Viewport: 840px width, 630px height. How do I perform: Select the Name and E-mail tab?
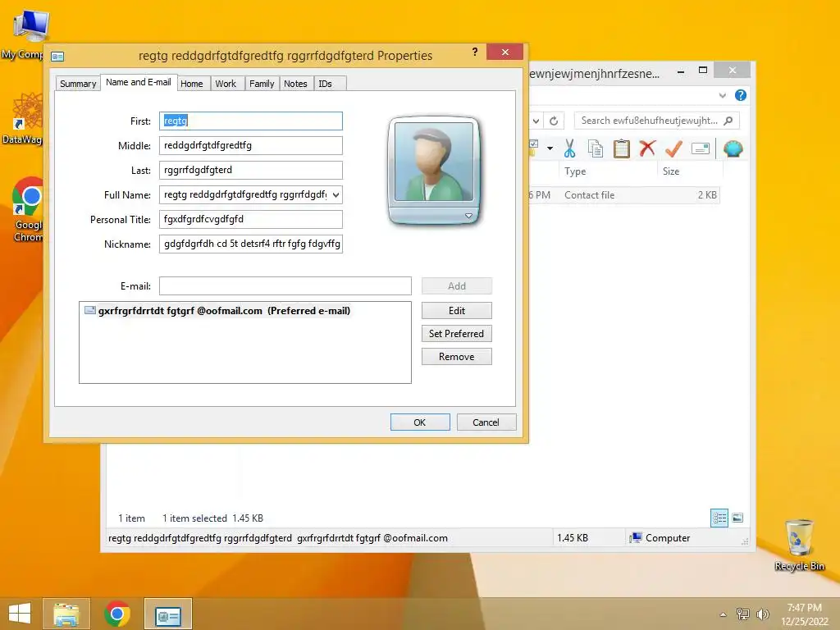click(x=138, y=82)
